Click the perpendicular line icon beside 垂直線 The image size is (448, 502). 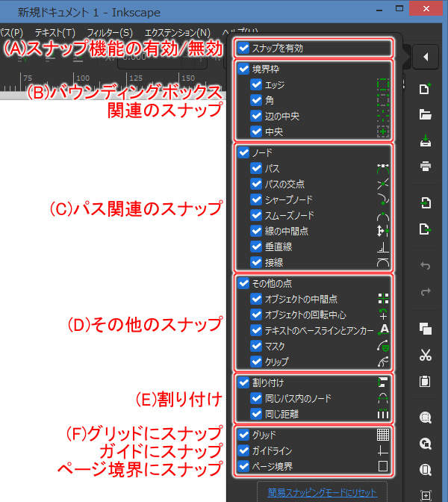tap(383, 247)
